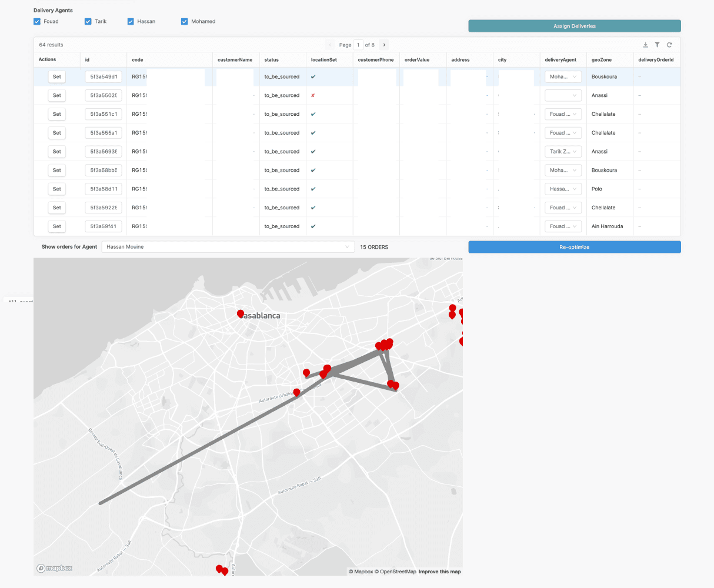Click Set in row 5f3a59f41
This screenshot has height=588, width=714.
click(x=57, y=226)
